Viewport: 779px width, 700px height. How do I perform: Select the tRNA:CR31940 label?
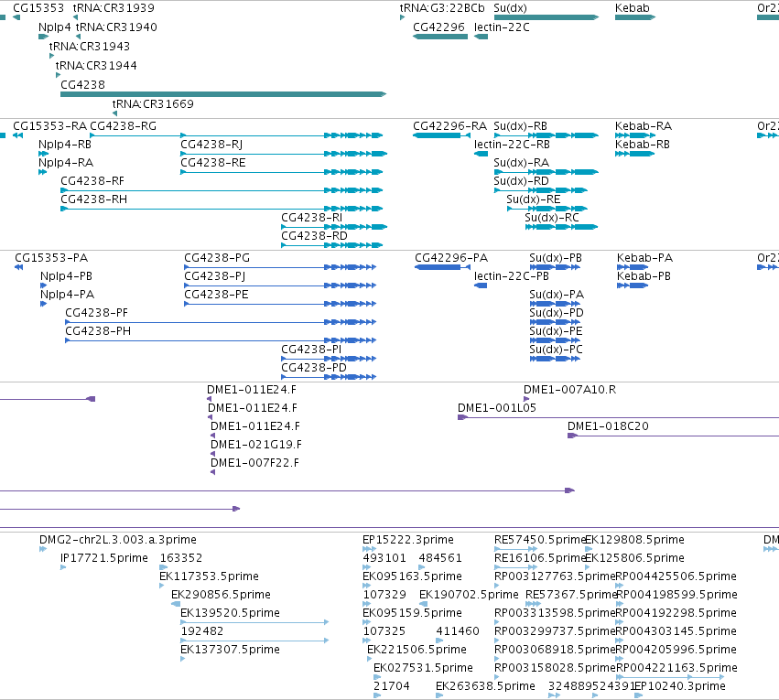tap(116, 27)
